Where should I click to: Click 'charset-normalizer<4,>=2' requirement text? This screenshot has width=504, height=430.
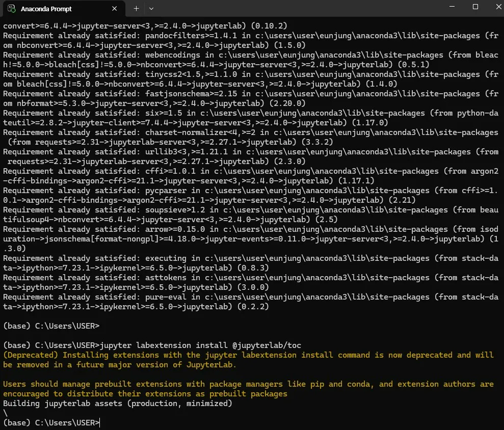tap(200, 132)
